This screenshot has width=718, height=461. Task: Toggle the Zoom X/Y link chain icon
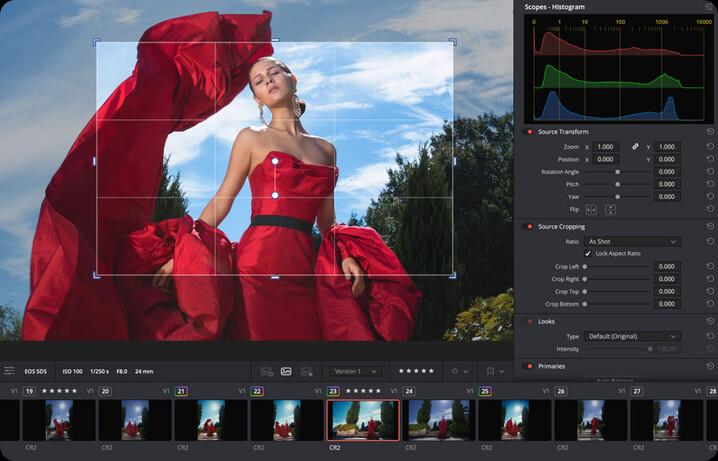tap(635, 147)
